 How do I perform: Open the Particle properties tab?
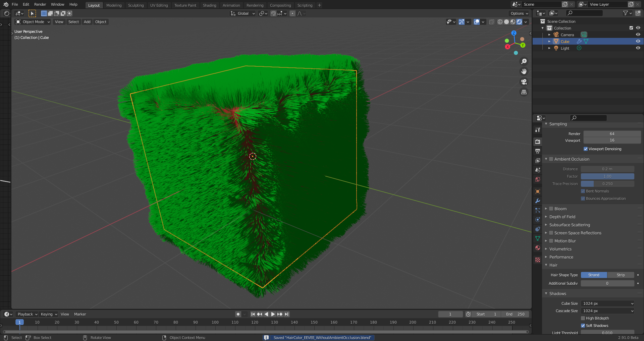click(x=538, y=210)
